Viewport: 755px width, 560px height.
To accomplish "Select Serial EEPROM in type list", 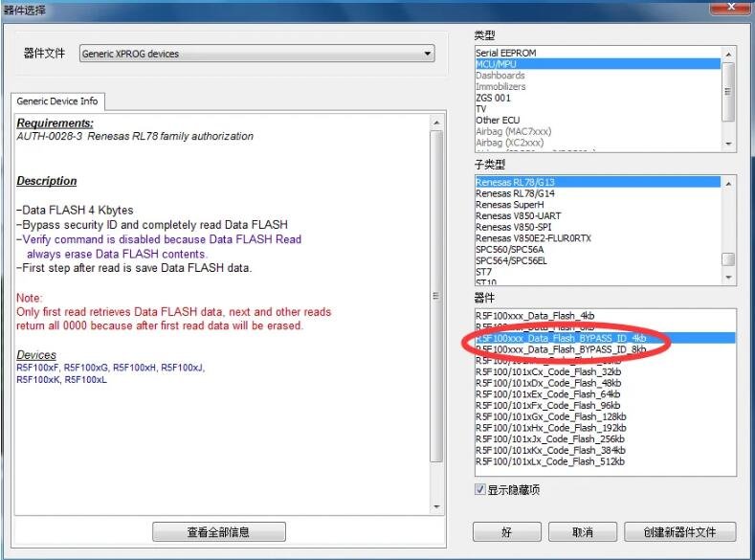I will tap(506, 53).
